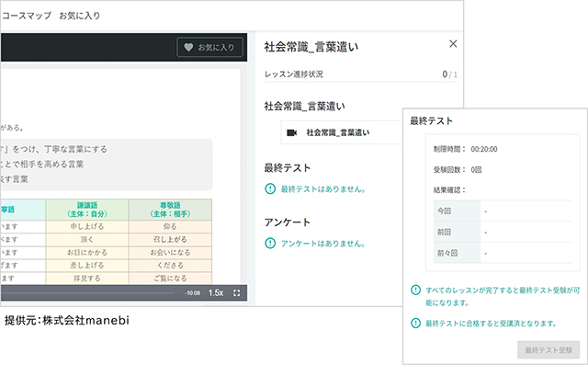Click the 最終テストに合格すると受講済となります message
This screenshot has height=365, width=588.
tap(491, 324)
